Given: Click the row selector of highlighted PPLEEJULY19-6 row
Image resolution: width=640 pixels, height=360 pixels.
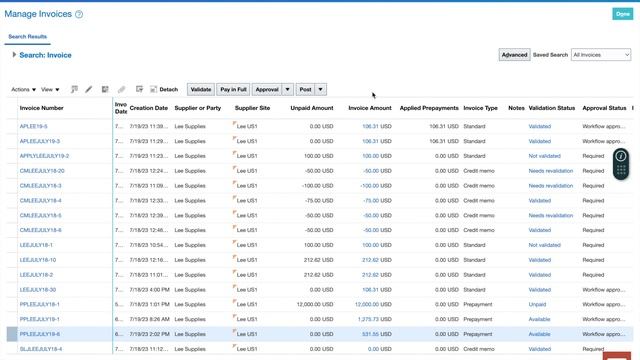Looking at the screenshot, I should (12, 334).
